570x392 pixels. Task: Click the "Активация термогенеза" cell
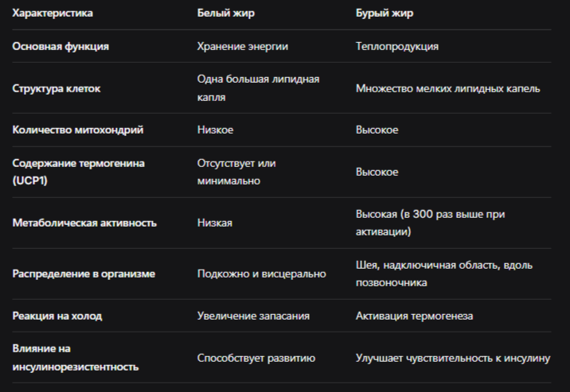414,316
